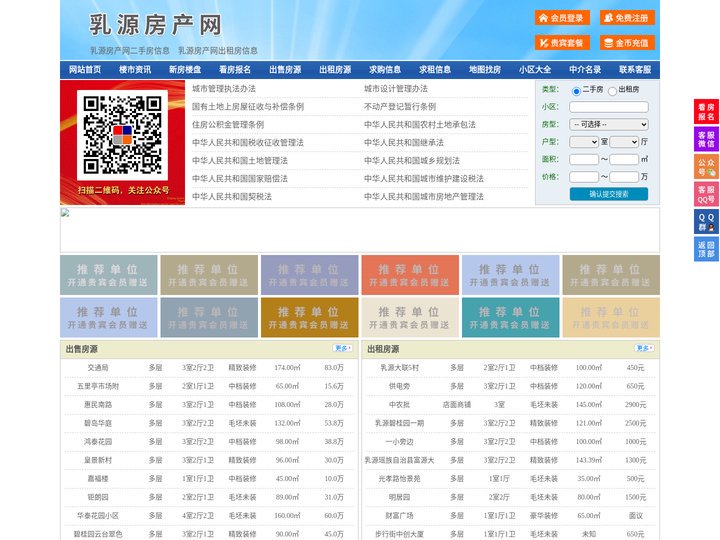Open 地图找房 navigation item
Screen dimensions: 720x540
(485, 70)
